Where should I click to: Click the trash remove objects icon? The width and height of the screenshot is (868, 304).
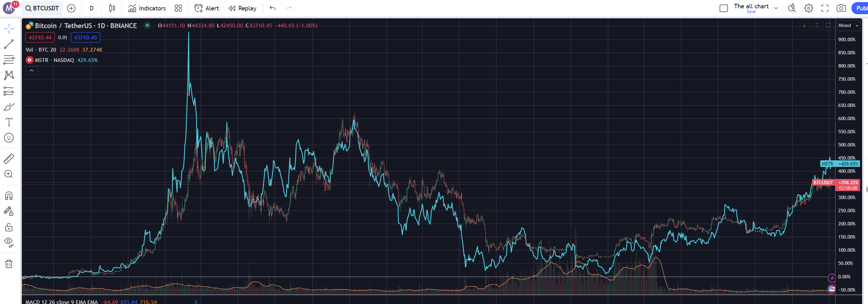coord(9,264)
